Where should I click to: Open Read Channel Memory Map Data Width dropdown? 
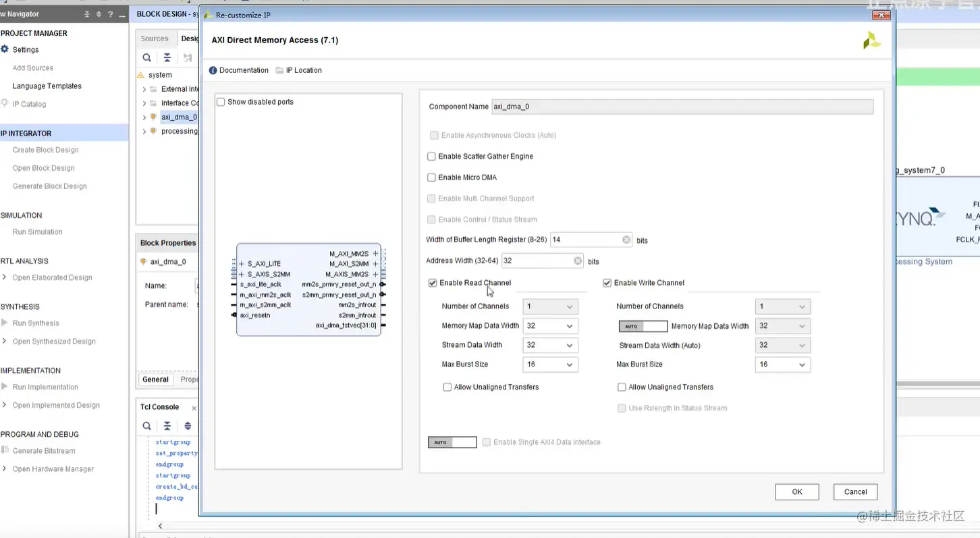coord(550,326)
